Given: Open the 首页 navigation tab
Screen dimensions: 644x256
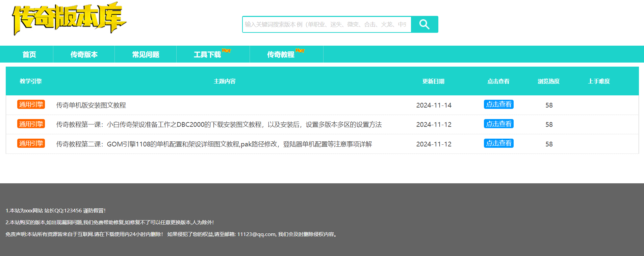Looking at the screenshot, I should 29,54.
